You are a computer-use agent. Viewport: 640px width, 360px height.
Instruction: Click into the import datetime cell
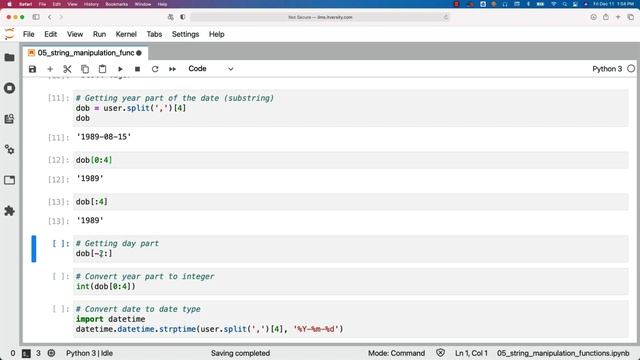[350, 319]
